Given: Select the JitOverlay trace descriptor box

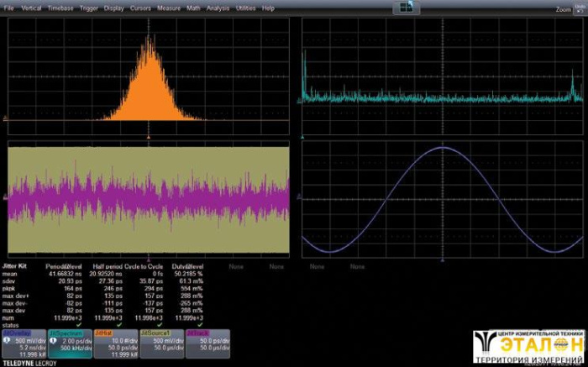Looking at the screenshot, I should click(23, 343).
